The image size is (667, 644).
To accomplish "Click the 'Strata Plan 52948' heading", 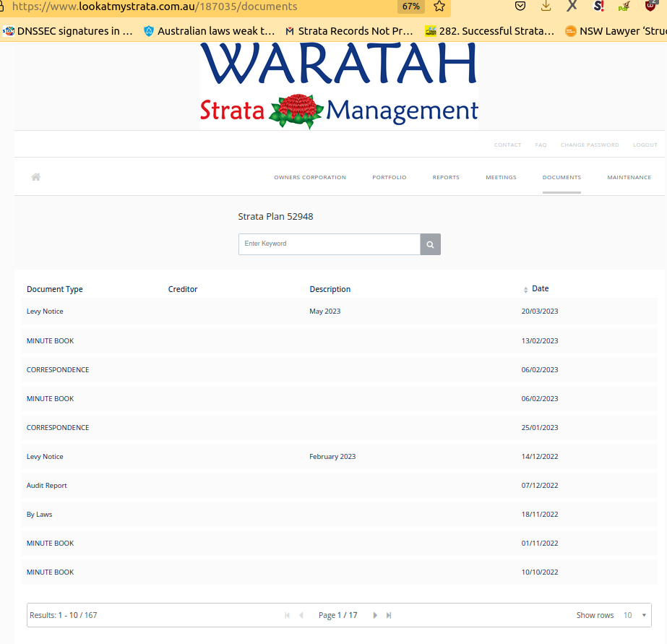I will [x=275, y=217].
